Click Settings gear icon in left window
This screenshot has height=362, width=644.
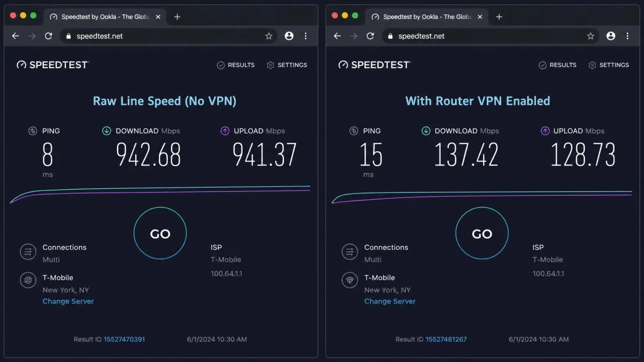[270, 65]
